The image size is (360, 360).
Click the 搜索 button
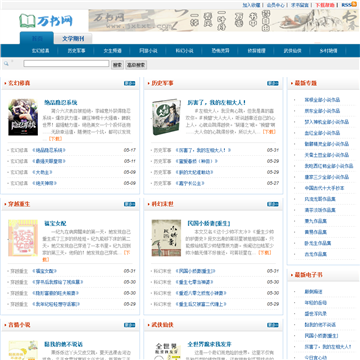point(117,65)
